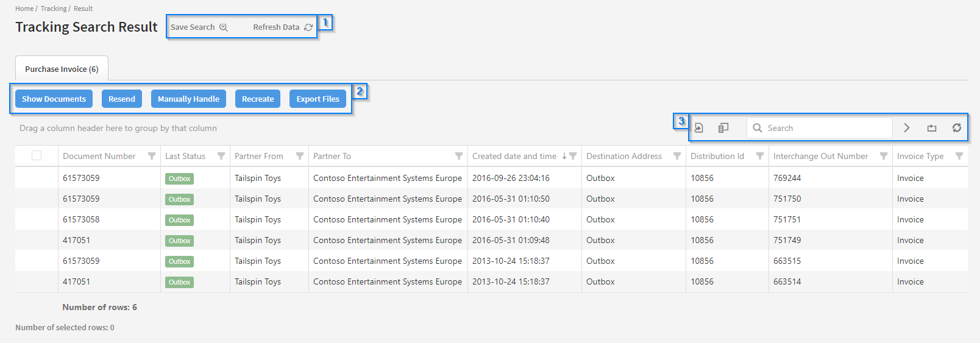Open the Document Number column filter
The width and height of the screenshot is (980, 343).
[x=152, y=156]
